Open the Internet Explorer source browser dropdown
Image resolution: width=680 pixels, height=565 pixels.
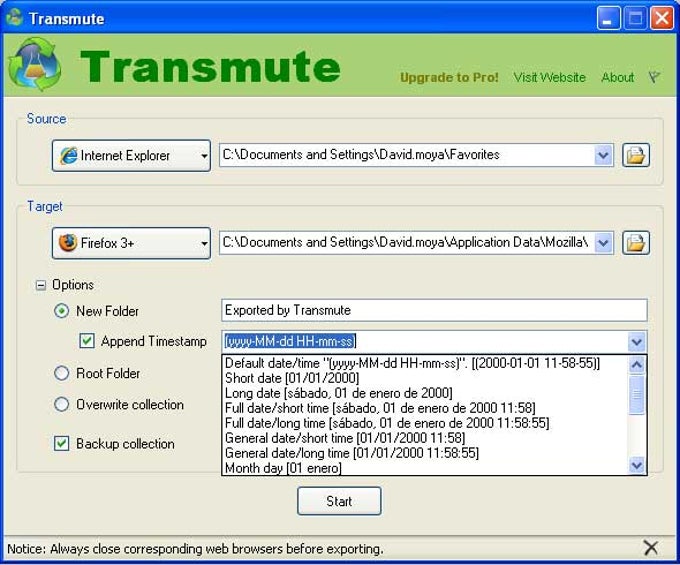[131, 155]
